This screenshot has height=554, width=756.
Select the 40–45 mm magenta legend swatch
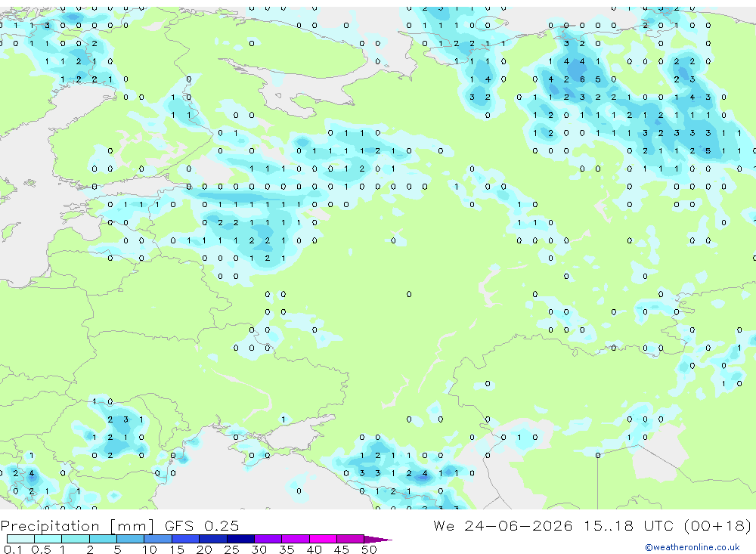[x=323, y=539]
